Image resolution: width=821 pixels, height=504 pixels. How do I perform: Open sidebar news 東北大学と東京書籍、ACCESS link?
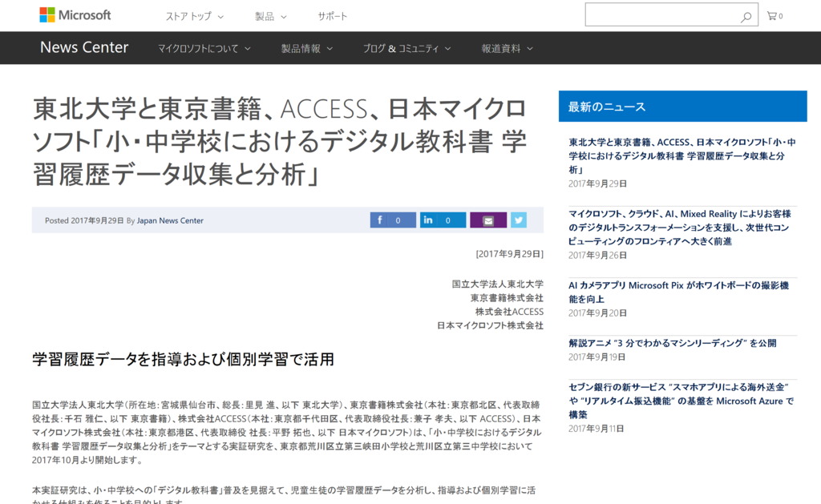click(682, 155)
